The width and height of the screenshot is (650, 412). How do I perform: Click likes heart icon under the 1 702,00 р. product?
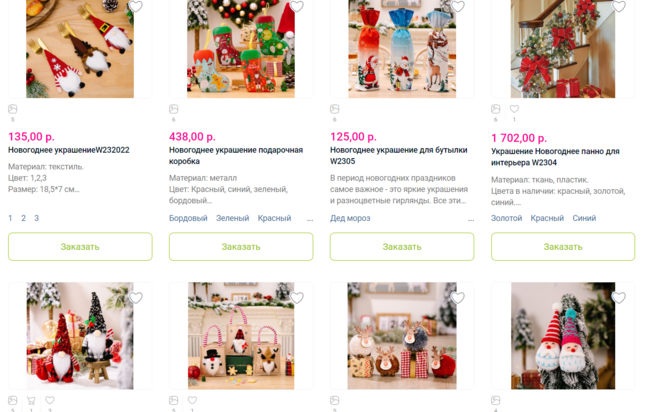coord(514,109)
